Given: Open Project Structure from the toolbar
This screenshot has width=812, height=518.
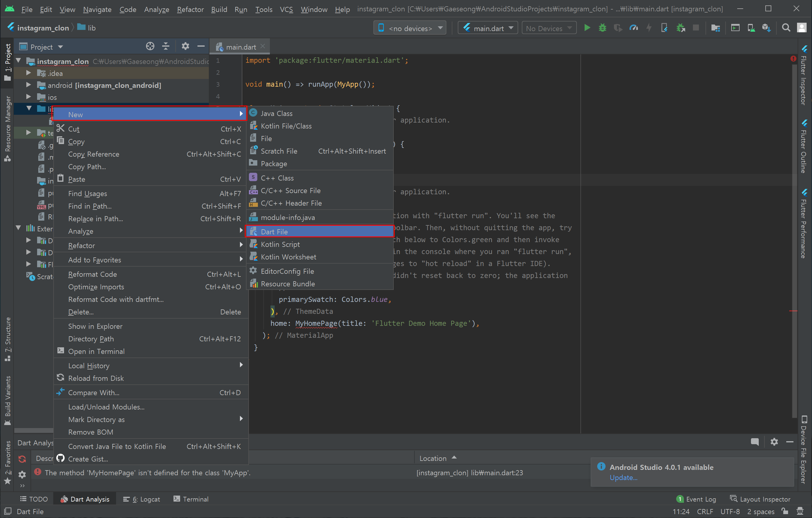Looking at the screenshot, I should tap(715, 28).
